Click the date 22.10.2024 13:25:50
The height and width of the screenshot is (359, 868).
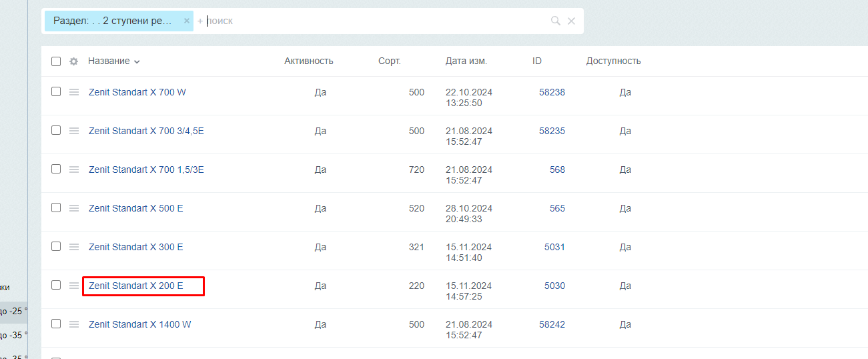(469, 97)
